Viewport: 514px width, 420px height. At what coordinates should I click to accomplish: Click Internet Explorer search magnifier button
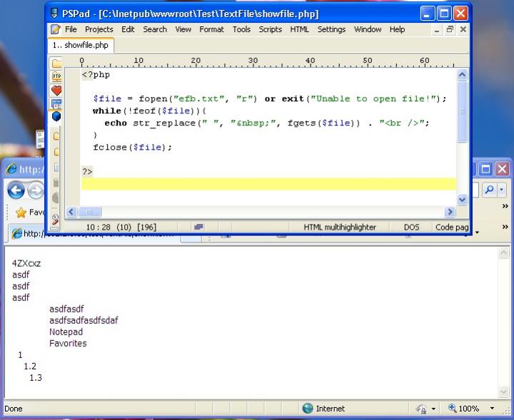[490, 190]
